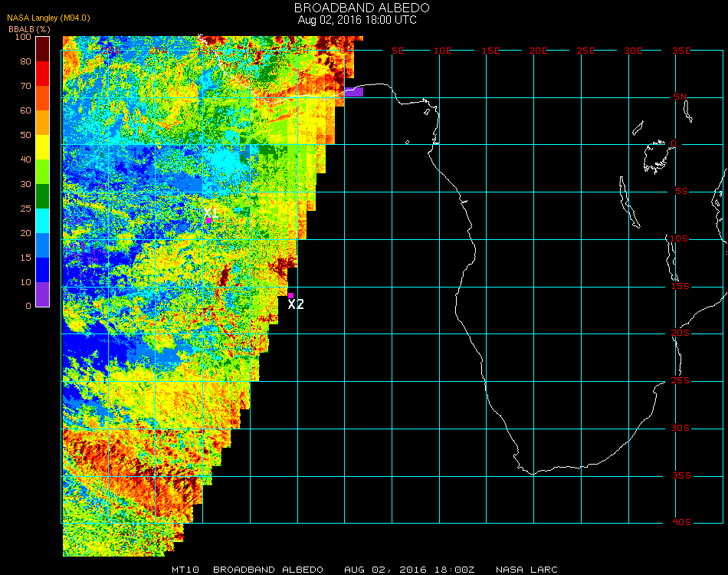Click the NASA LARC text in footer
Image resolution: width=728 pixels, height=575 pixels.
pyautogui.click(x=526, y=570)
